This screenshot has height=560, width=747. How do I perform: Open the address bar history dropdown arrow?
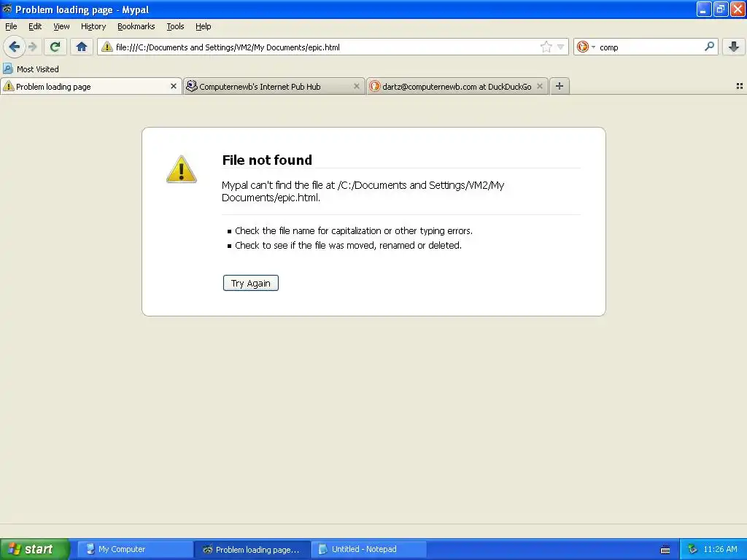(561, 47)
